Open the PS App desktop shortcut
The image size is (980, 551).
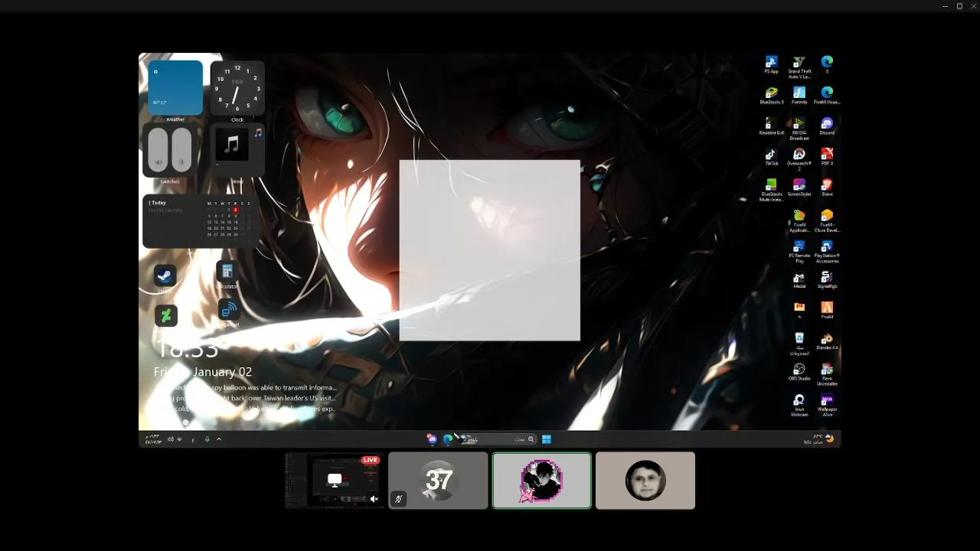coord(771,65)
